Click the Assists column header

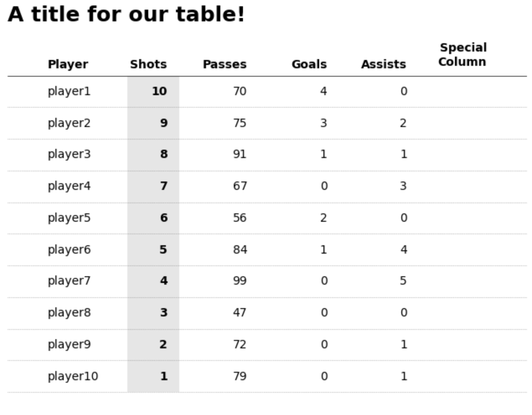(x=383, y=65)
